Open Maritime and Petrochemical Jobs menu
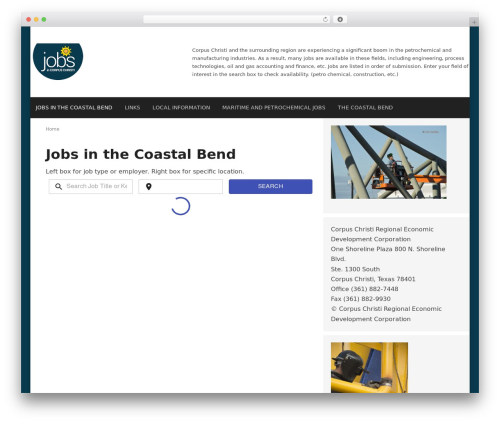Image resolution: width=500 pixels, height=423 pixels. (274, 108)
